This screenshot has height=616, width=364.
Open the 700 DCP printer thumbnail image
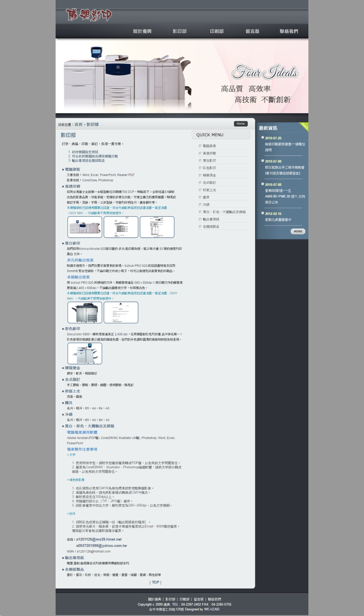[85, 227]
